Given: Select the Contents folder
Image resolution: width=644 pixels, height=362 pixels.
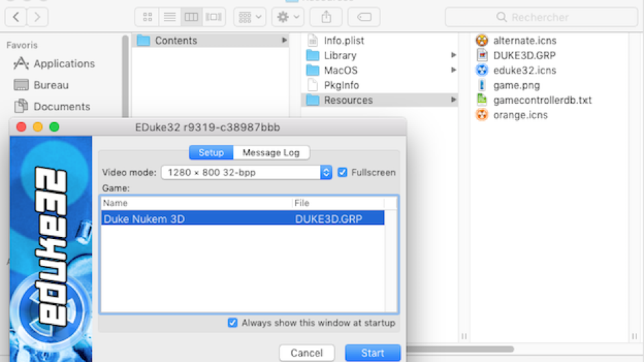Looking at the screenshot, I should point(210,41).
